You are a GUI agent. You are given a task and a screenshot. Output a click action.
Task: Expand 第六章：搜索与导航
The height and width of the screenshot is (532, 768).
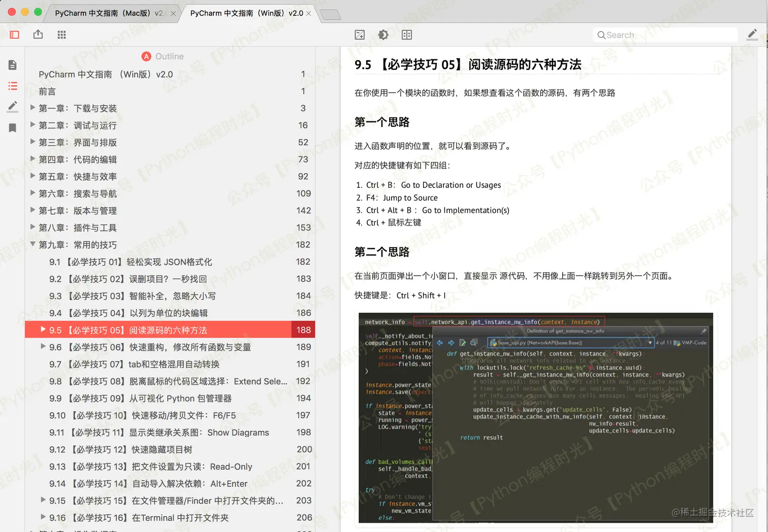[33, 193]
